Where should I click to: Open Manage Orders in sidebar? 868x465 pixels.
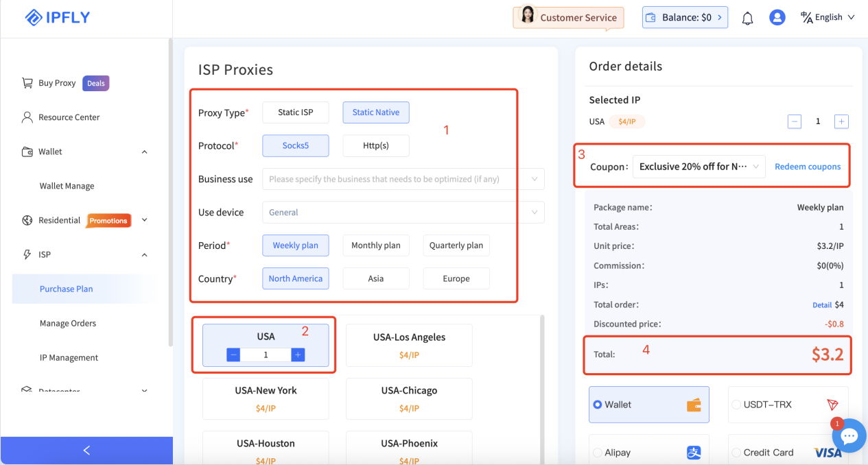point(68,323)
